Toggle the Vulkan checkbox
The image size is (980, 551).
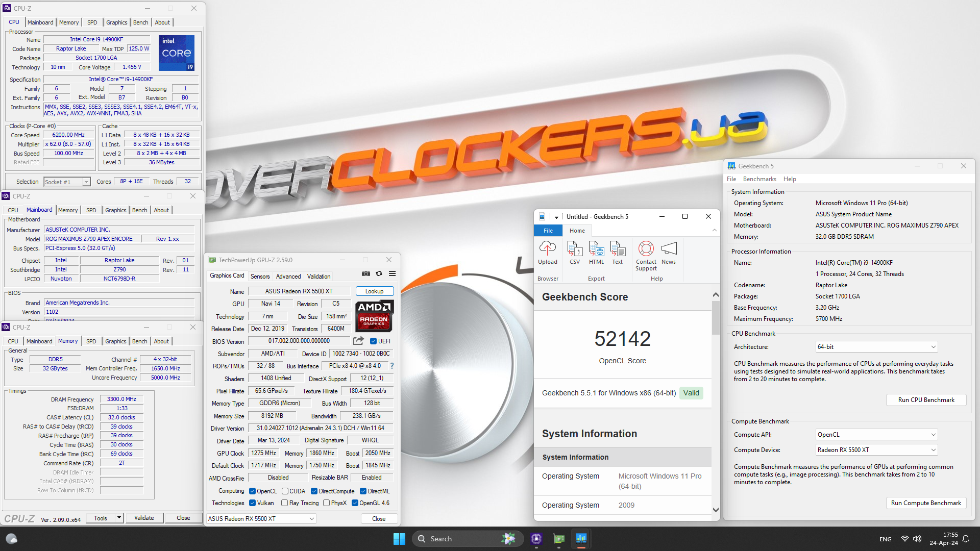(x=252, y=503)
